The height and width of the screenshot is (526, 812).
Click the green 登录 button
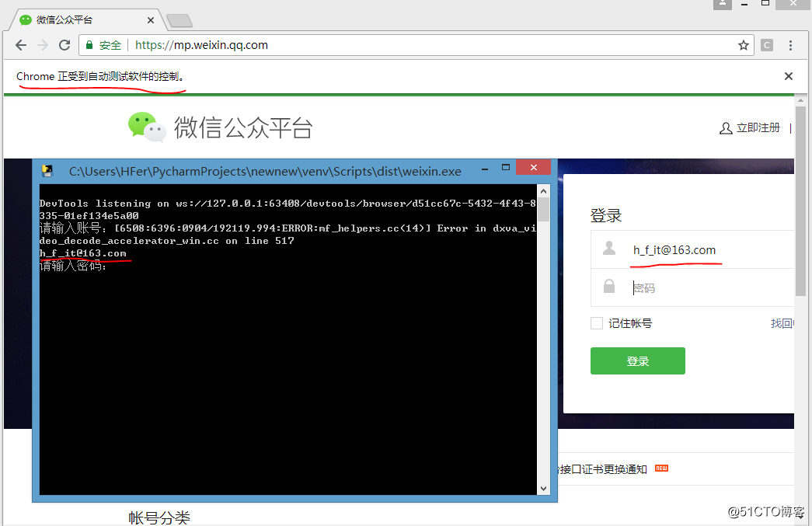click(637, 361)
